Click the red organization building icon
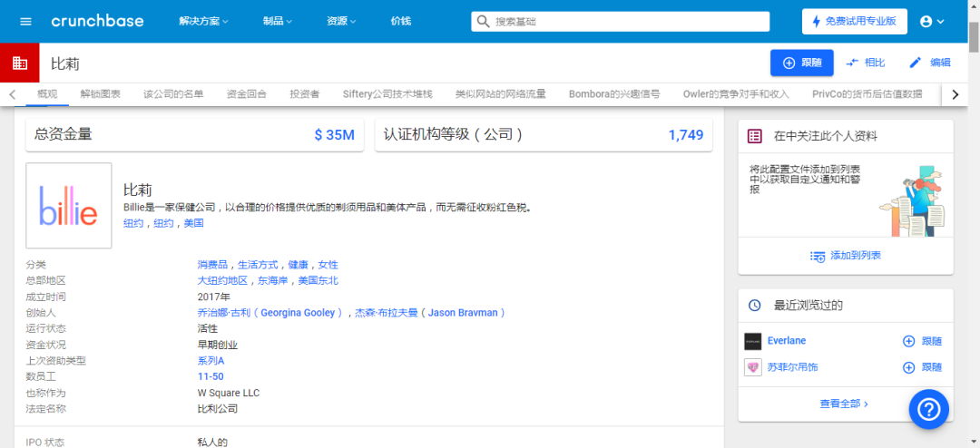Screen dimensions: 980x448 [19, 63]
